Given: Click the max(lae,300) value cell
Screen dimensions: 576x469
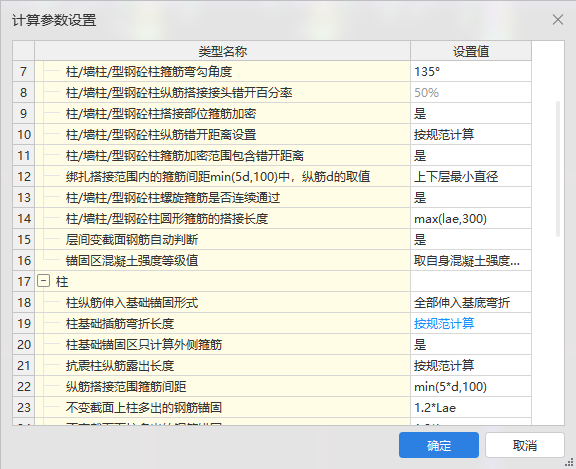Looking at the screenshot, I should [471, 219].
